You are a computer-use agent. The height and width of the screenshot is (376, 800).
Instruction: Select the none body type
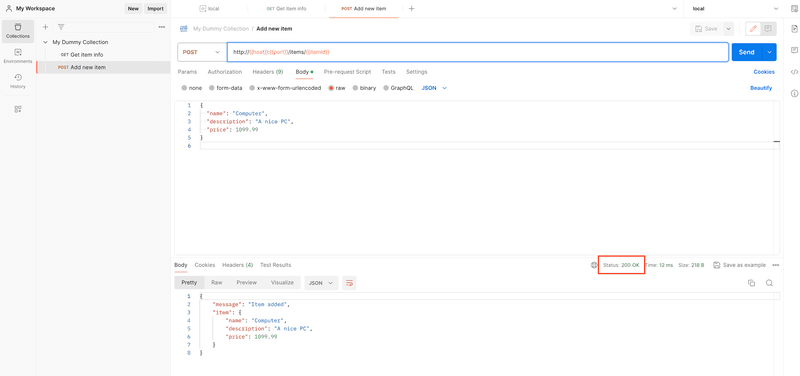(192, 88)
